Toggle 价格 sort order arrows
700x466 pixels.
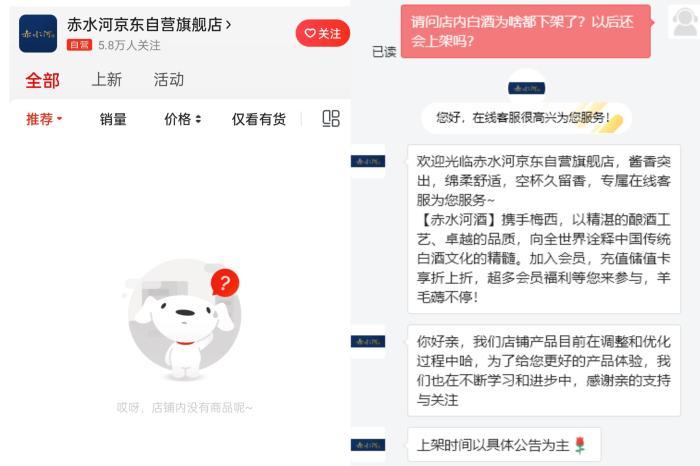[183, 119]
